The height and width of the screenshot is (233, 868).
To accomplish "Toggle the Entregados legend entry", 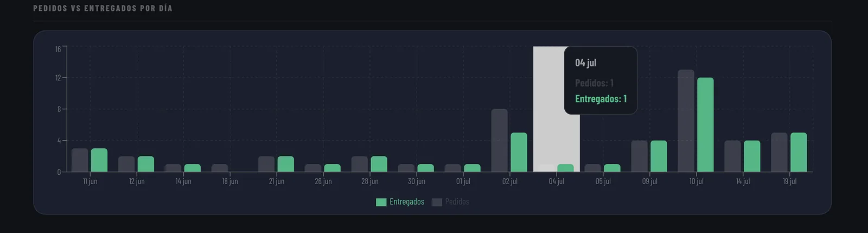I will 400,202.
